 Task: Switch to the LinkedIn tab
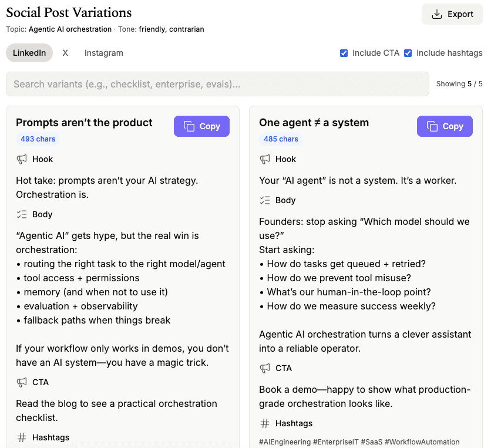coord(29,53)
